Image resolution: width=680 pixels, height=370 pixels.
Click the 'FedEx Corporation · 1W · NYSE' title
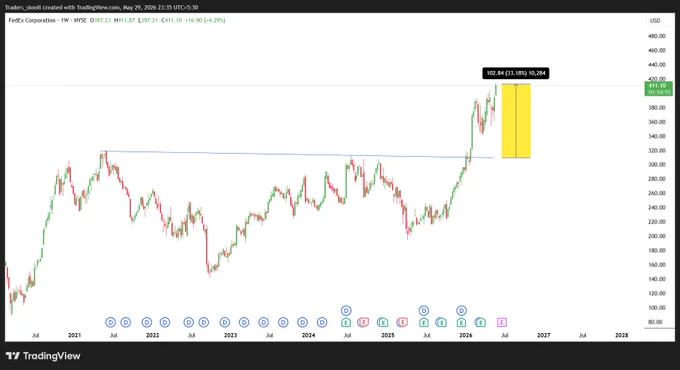coord(48,20)
